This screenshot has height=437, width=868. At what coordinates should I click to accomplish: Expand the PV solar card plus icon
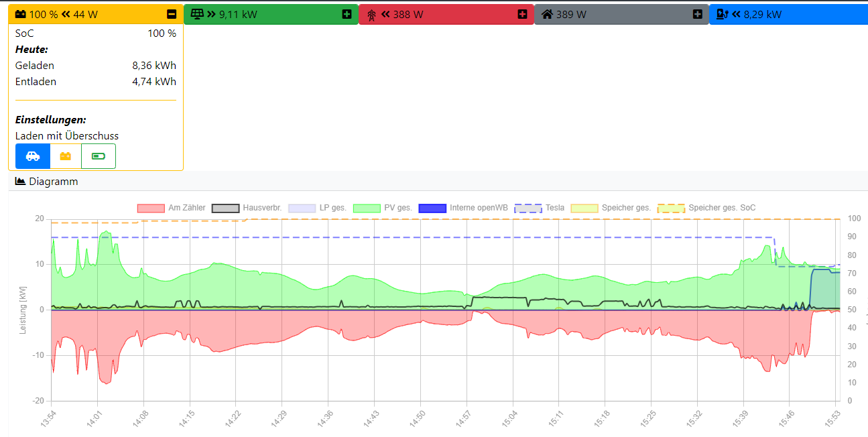(347, 14)
